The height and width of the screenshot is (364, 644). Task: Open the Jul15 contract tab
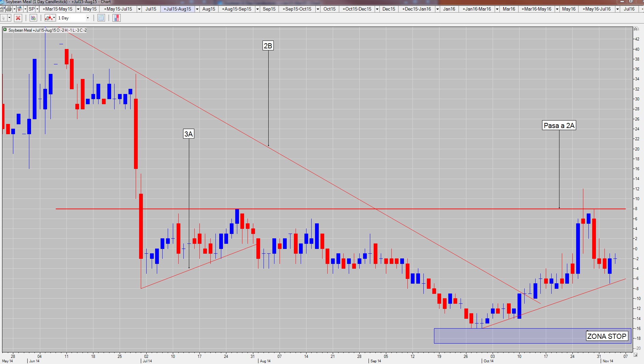151,9
